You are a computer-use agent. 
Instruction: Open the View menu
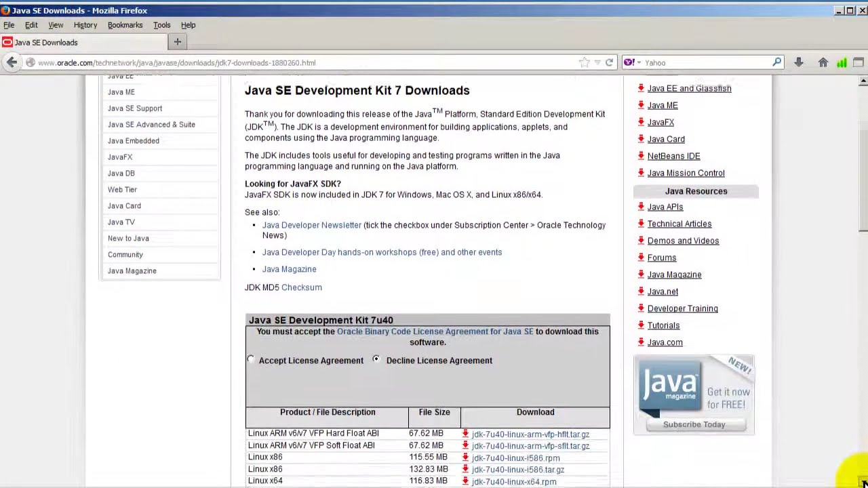56,25
